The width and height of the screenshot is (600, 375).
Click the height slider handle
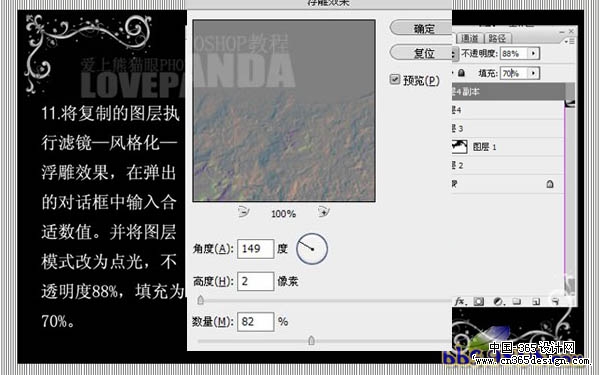point(201,300)
